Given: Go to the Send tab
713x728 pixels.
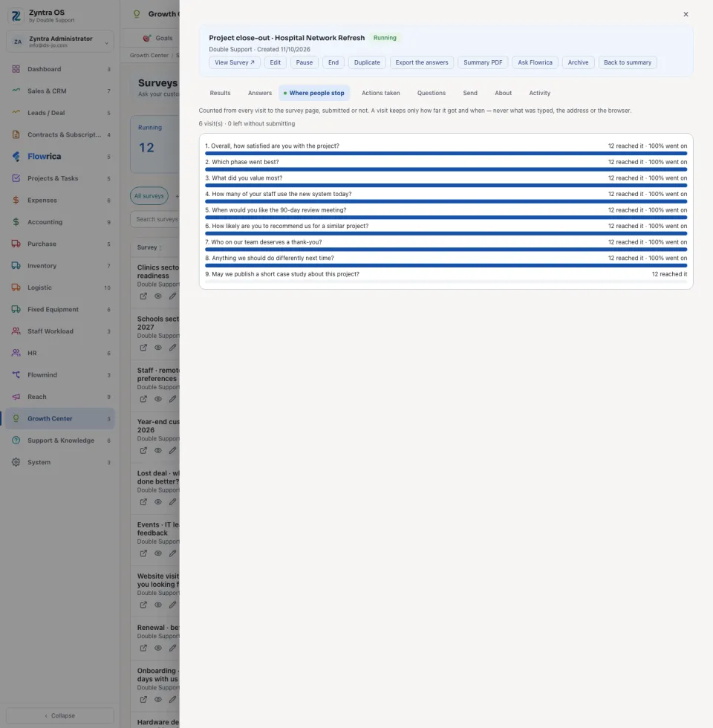Looking at the screenshot, I should click(x=470, y=93).
